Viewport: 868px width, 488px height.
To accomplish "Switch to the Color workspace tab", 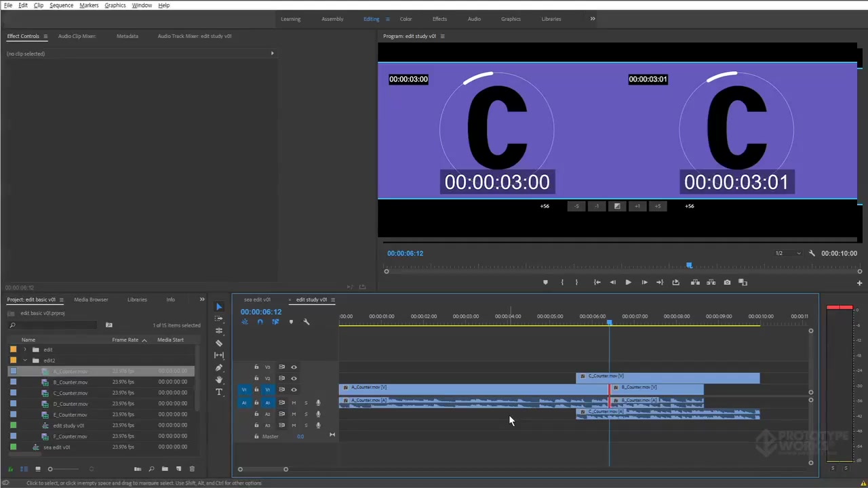I will click(406, 19).
